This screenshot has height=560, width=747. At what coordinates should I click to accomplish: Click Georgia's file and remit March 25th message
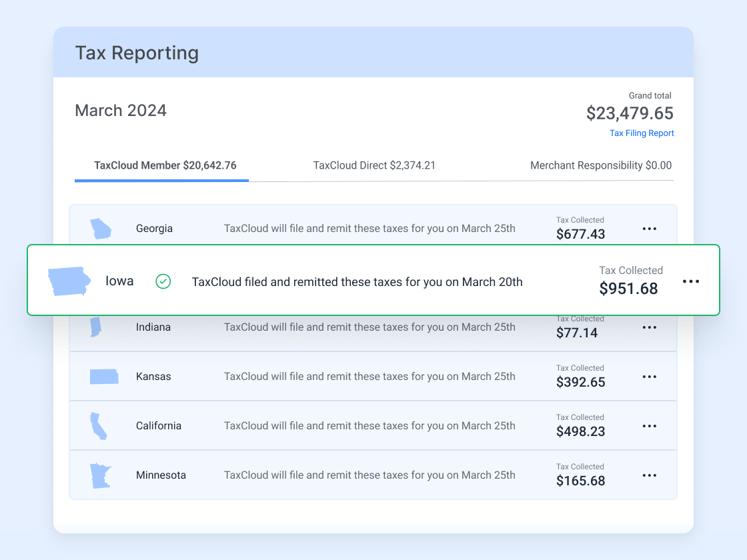pyautogui.click(x=369, y=229)
